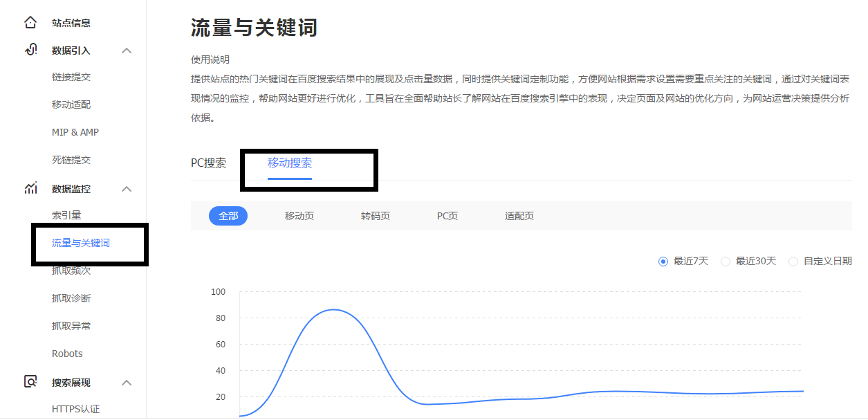Click the house icon beside 站点信息
Viewport: 868px width, 420px height.
pyautogui.click(x=30, y=23)
